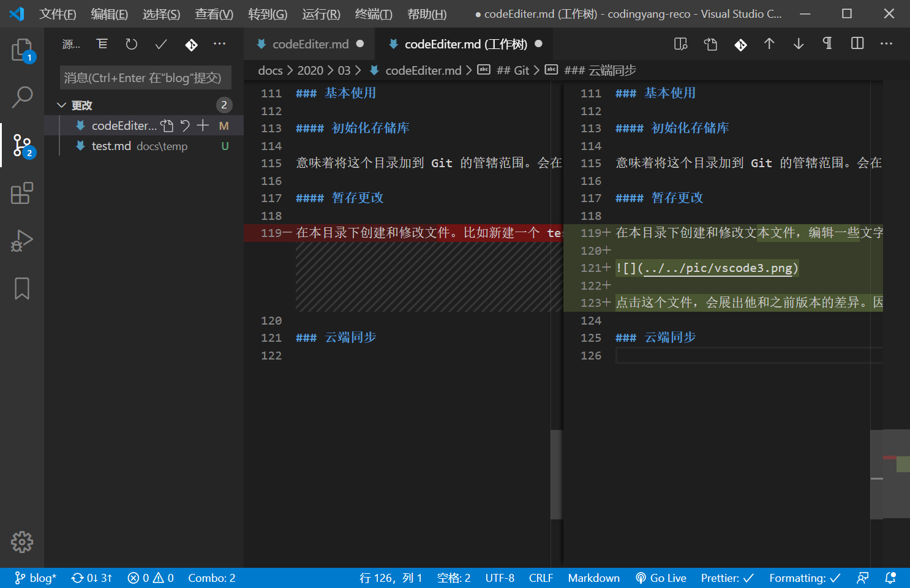Open editor more actions ellipsis menu
Viewport: 910px width, 588px height.
886,43
